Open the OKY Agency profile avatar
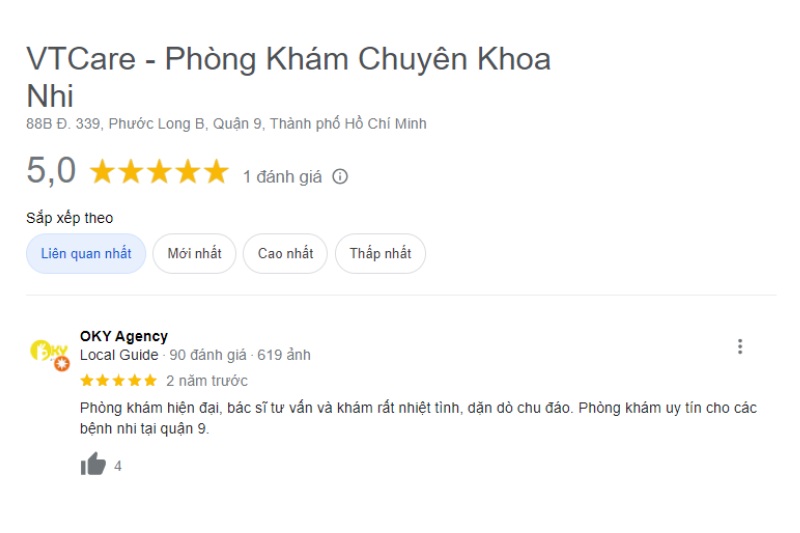 pos(49,354)
